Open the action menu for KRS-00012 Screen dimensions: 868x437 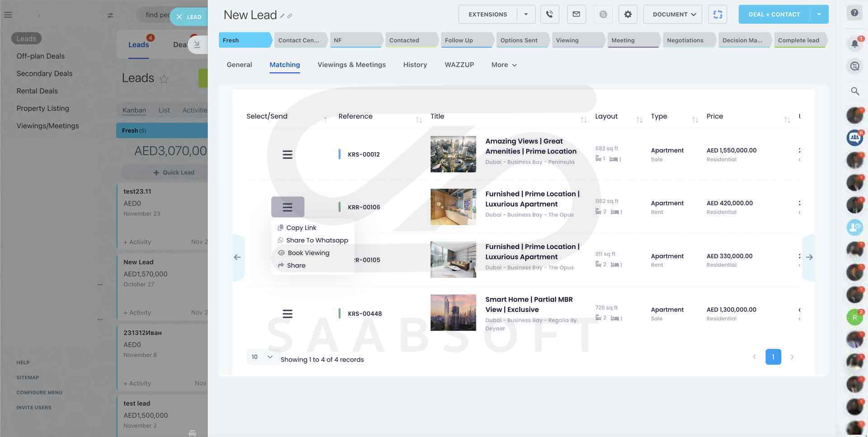288,155
